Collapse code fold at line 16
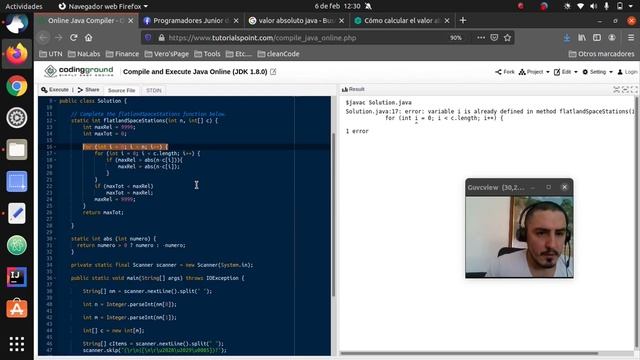640x360 pixels. (x=56, y=147)
